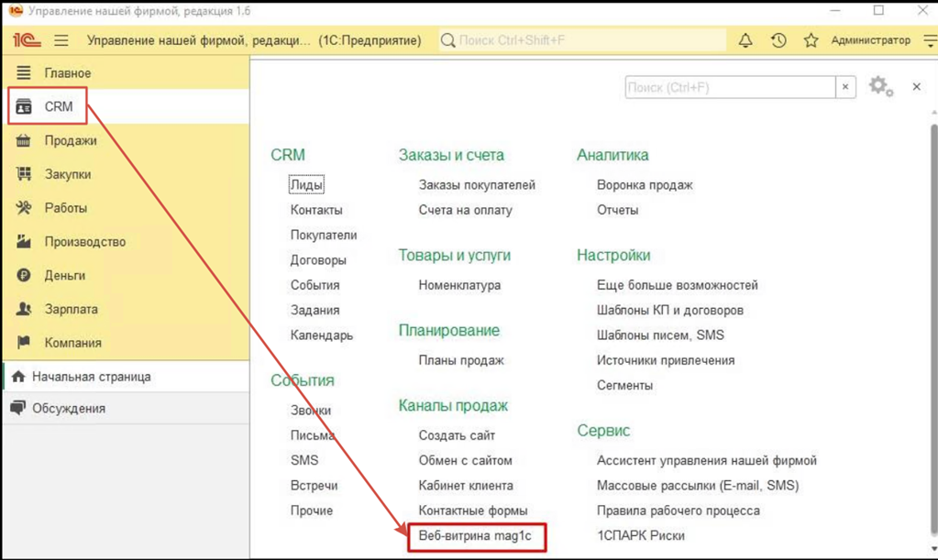Open the history clock icon

(x=778, y=40)
